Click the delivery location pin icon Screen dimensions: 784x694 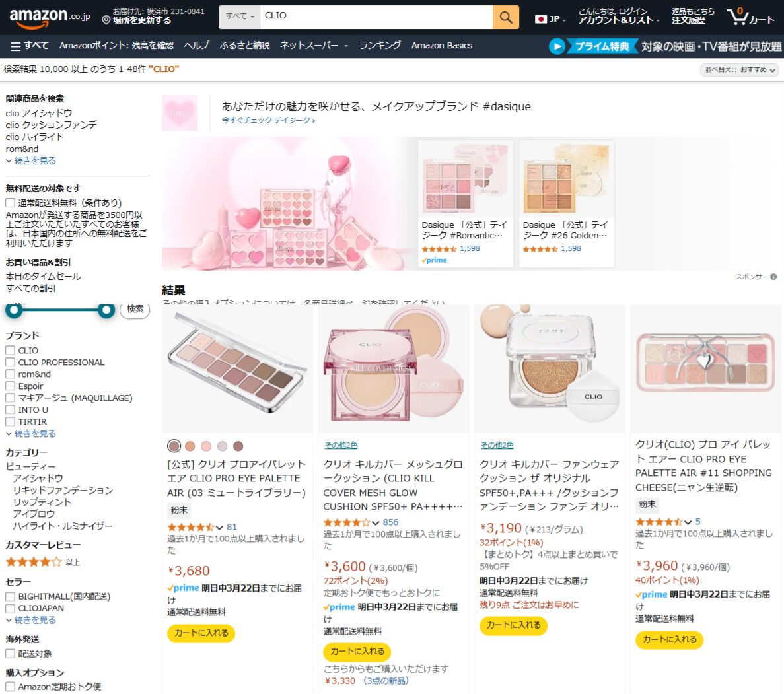pos(106,20)
